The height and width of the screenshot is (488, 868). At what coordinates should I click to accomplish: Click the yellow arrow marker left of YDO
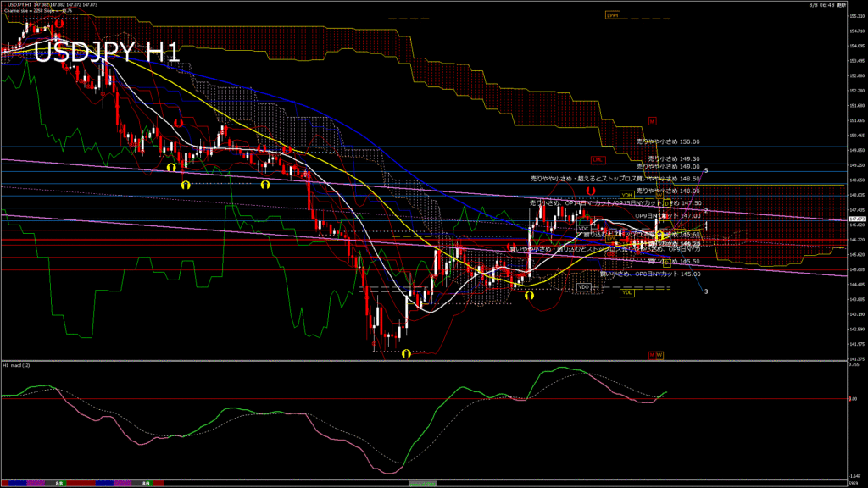point(529,296)
